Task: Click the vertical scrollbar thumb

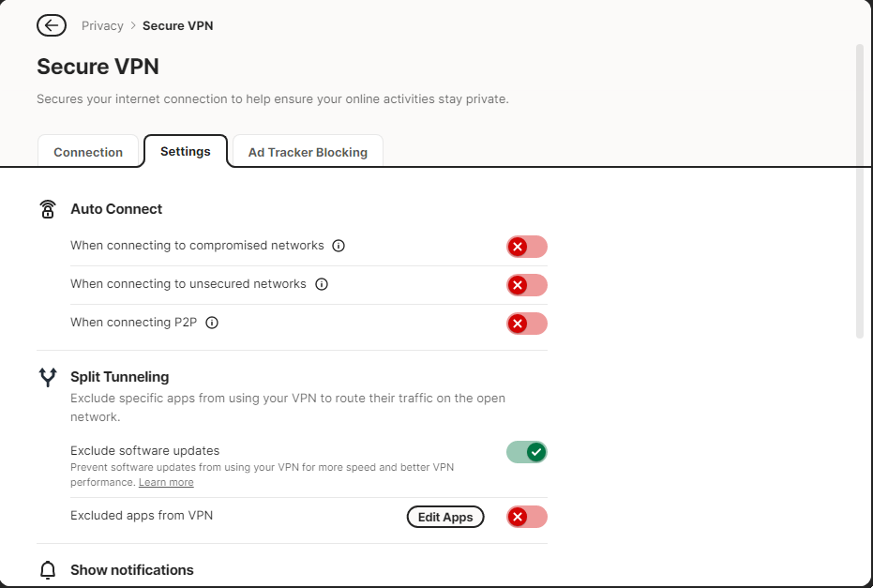Action: [859, 190]
